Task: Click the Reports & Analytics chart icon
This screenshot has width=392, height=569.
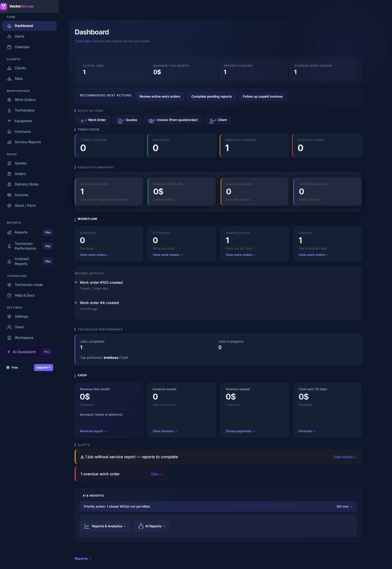Action: tap(87, 526)
